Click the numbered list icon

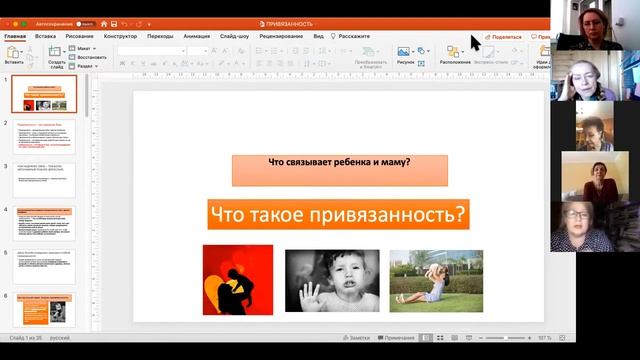point(274,51)
